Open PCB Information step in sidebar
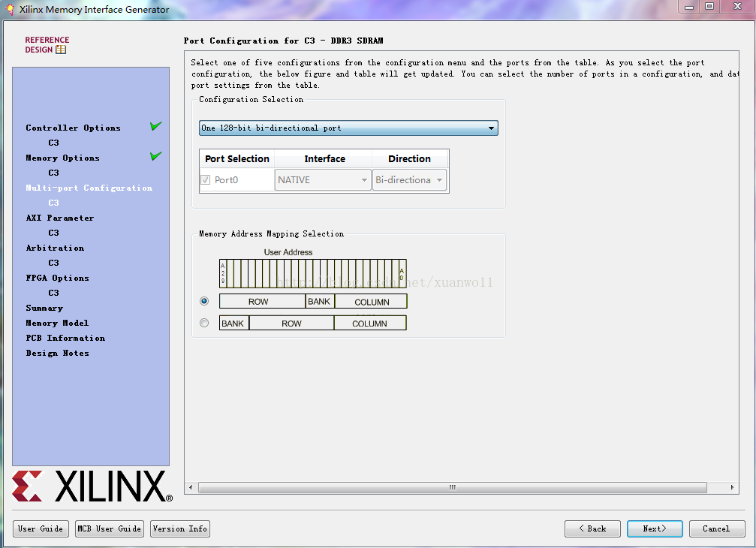The height and width of the screenshot is (548, 756). [x=65, y=338]
